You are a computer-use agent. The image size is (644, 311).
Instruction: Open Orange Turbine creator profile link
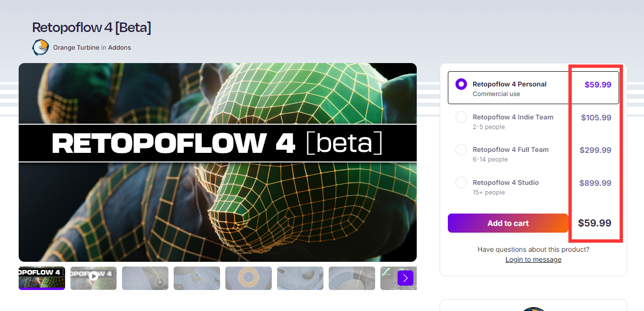tap(76, 47)
